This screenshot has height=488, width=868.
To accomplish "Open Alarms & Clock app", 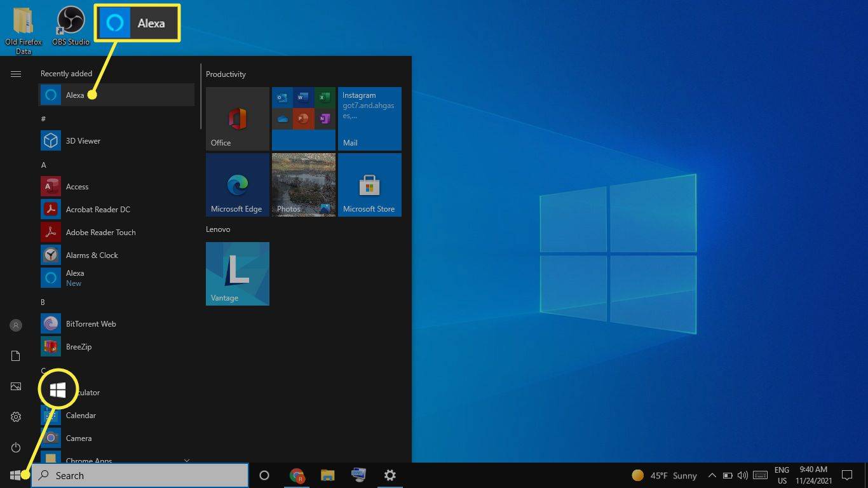I will [x=116, y=255].
